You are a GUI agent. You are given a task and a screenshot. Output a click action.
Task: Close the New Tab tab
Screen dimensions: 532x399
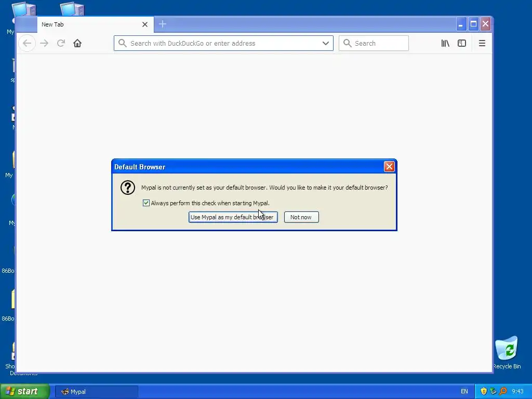pos(145,24)
